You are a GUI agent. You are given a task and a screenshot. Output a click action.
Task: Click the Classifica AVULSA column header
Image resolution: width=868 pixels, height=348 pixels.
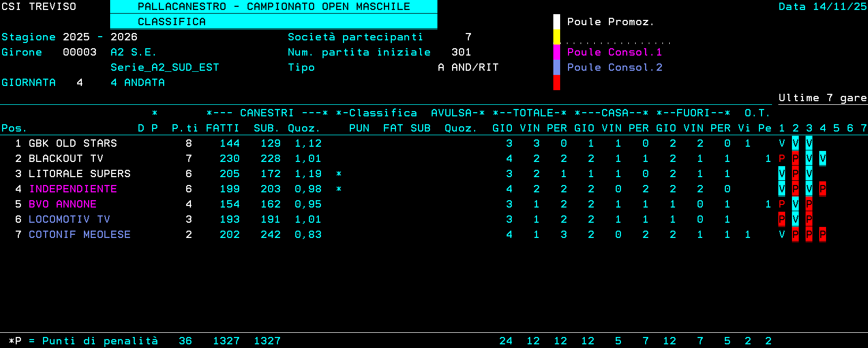click(x=410, y=113)
